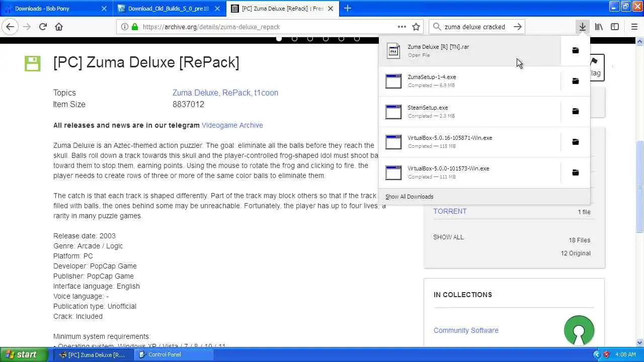Image resolution: width=644 pixels, height=362 pixels.
Task: Click the 12 Original count
Action: [576, 253]
